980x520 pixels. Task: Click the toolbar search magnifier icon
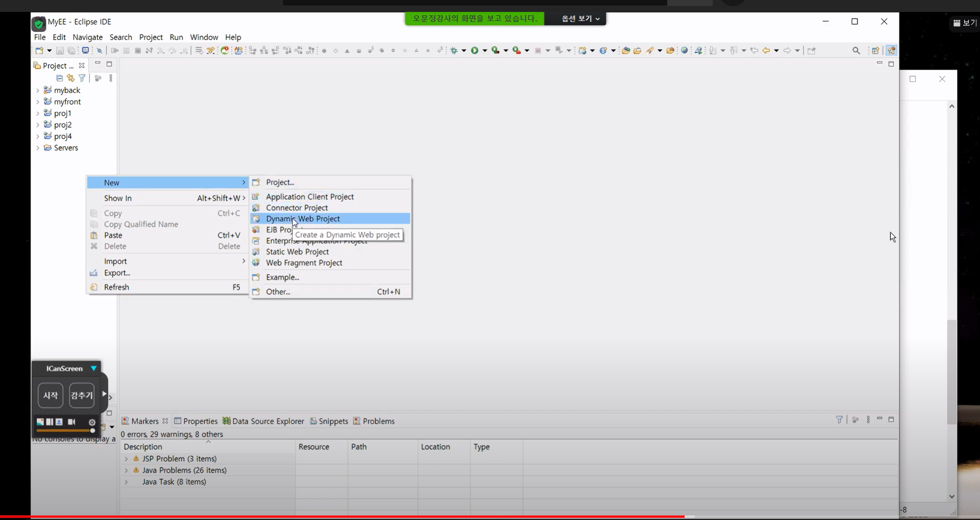[856, 51]
